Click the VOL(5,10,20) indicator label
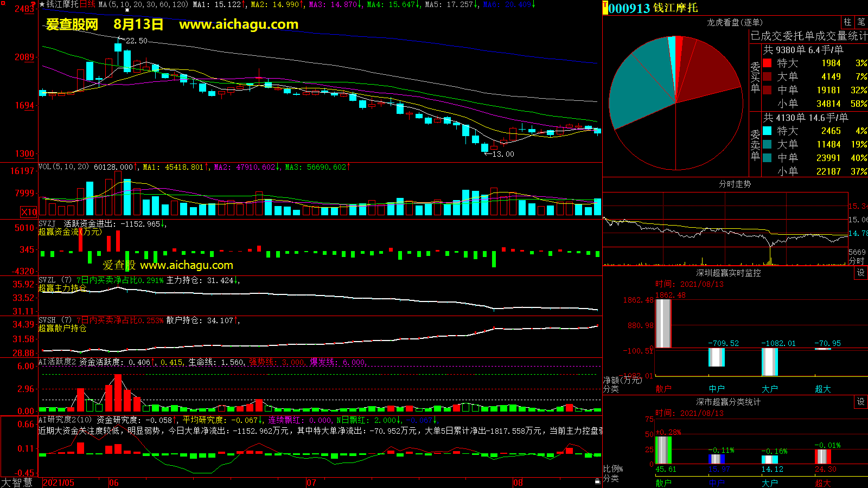The height and width of the screenshot is (488, 868). point(63,167)
